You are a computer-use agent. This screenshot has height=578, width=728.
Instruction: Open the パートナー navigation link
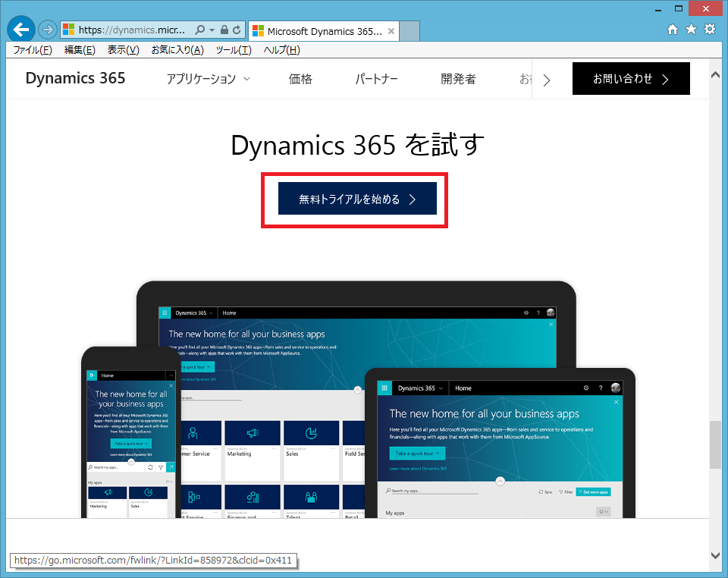click(x=377, y=79)
